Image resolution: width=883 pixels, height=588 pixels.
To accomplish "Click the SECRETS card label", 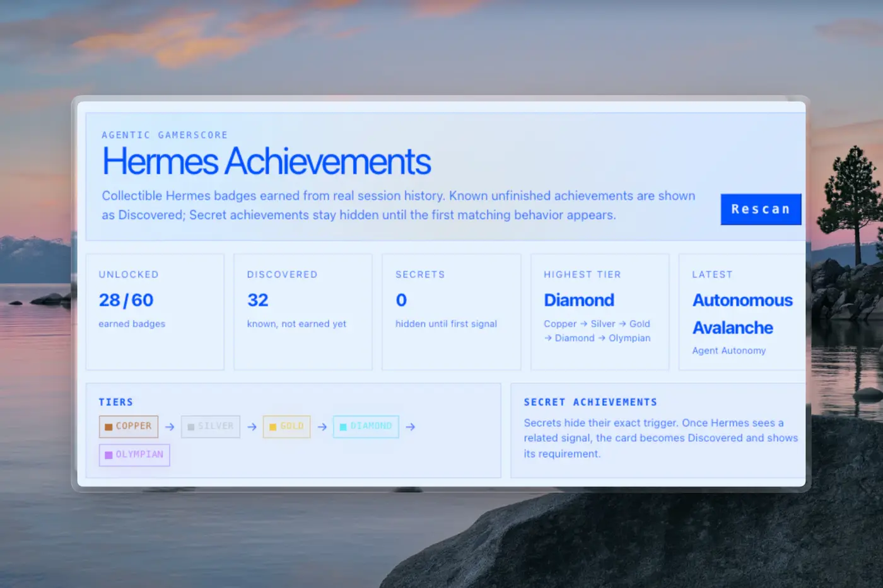I will [x=420, y=275].
